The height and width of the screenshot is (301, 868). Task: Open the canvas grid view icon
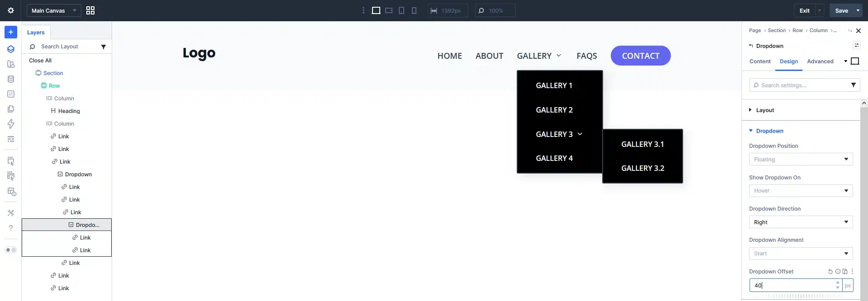pyautogui.click(x=90, y=10)
